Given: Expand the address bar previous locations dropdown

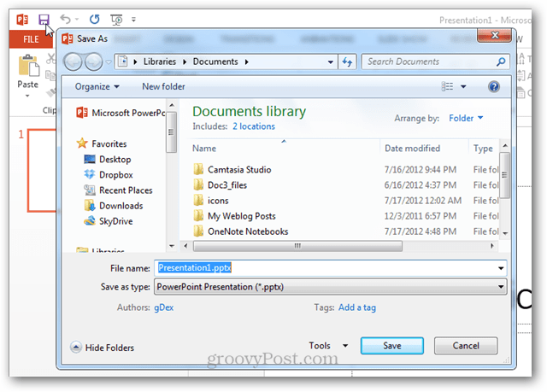Looking at the screenshot, I should tap(330, 62).
